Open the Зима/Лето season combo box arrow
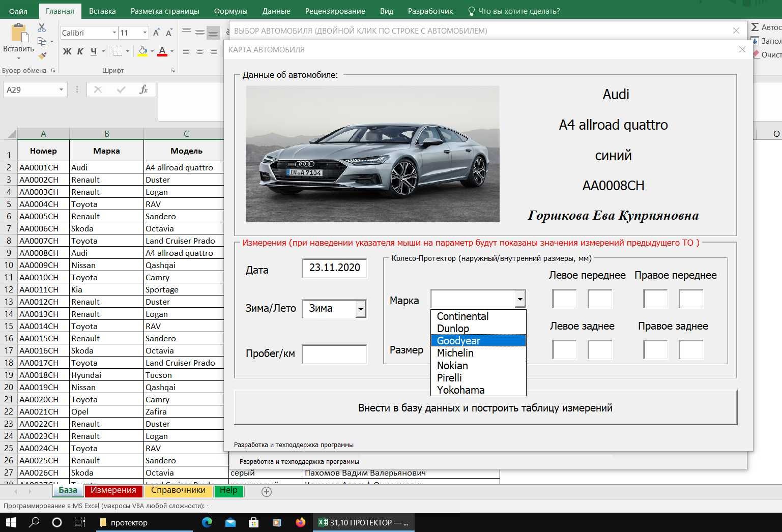Screen dimensions: 782x532 coord(361,309)
